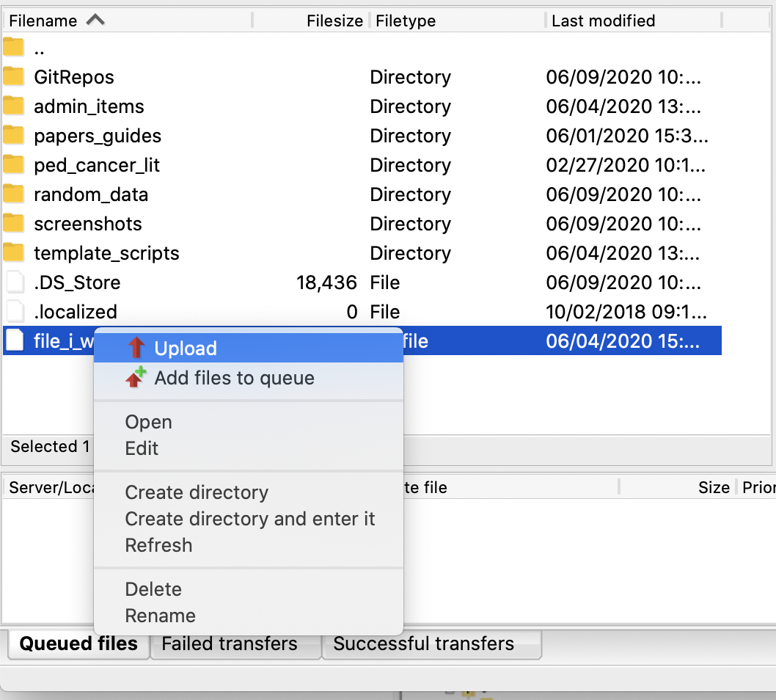Choose Delete in the context menu
Viewport: 776px width, 700px height.
[x=153, y=588]
